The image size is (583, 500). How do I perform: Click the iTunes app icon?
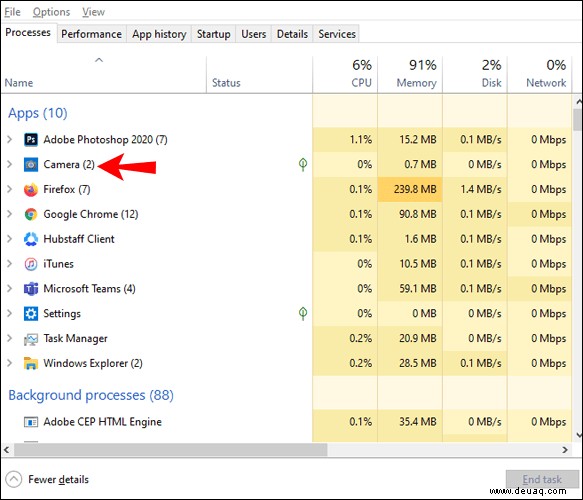click(x=31, y=264)
